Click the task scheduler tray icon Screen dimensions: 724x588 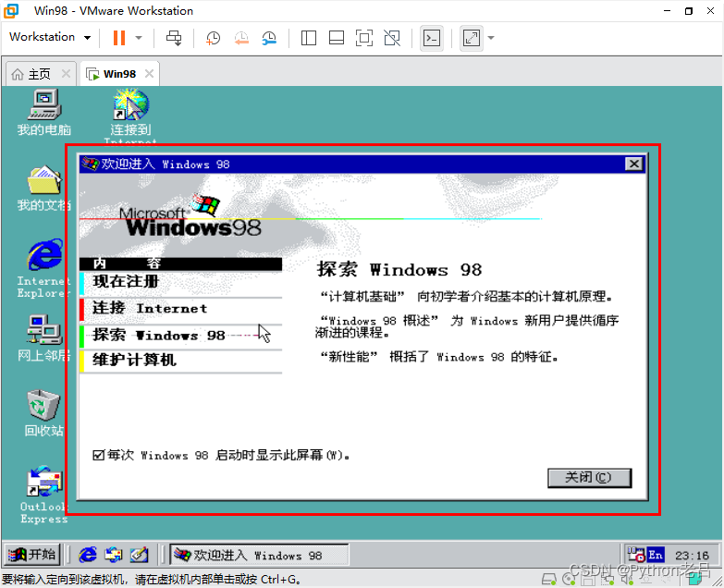636,555
